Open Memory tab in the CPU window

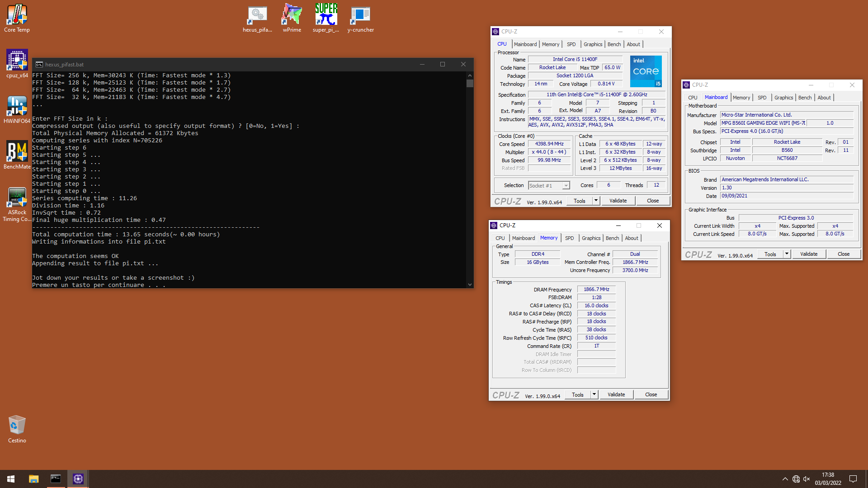[551, 44]
